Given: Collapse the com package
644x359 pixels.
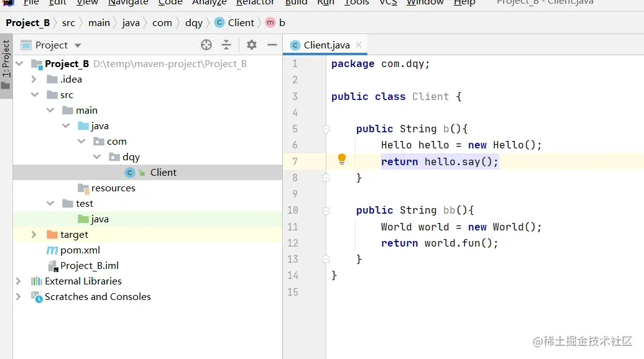Looking at the screenshot, I should point(81,141).
